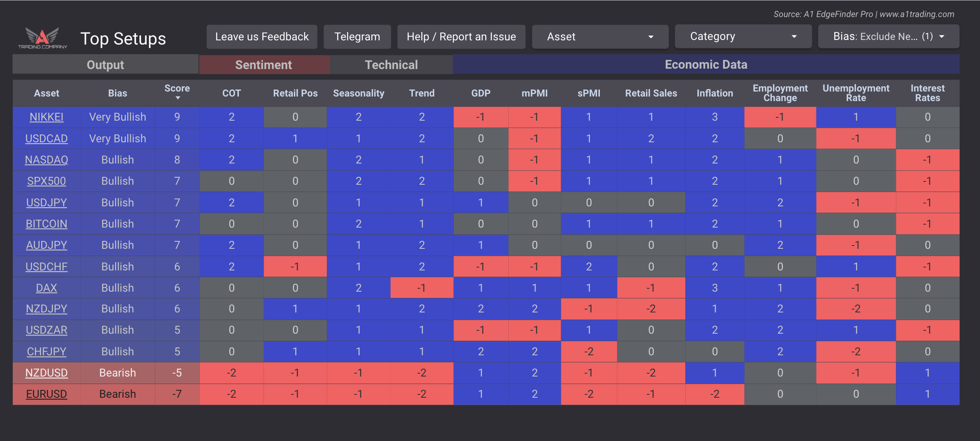The image size is (980, 441).
Task: Click the red USDCHF Retail Pos cell
Action: click(x=295, y=267)
